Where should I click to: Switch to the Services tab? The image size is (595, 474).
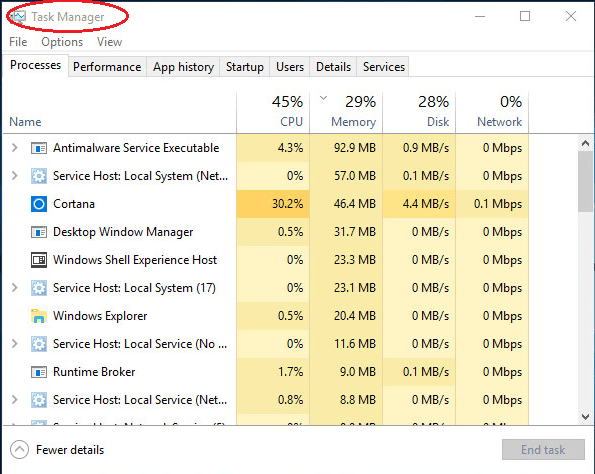384,67
